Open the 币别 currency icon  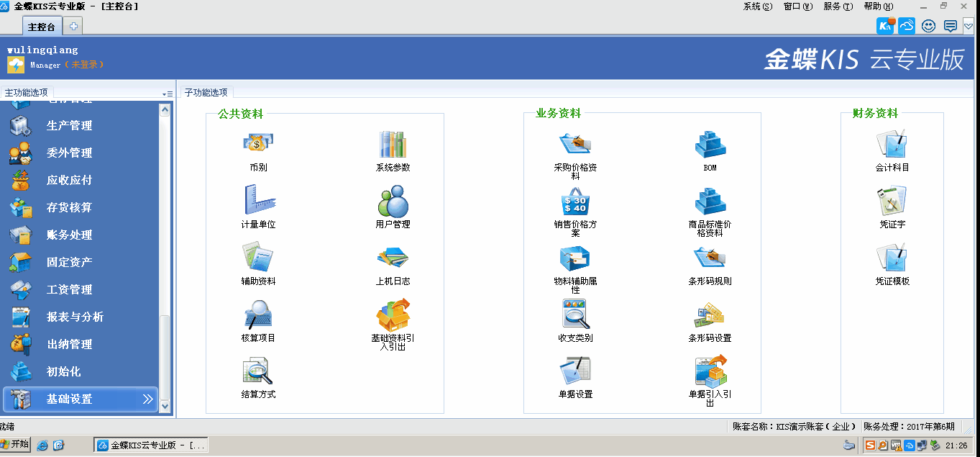click(x=258, y=145)
